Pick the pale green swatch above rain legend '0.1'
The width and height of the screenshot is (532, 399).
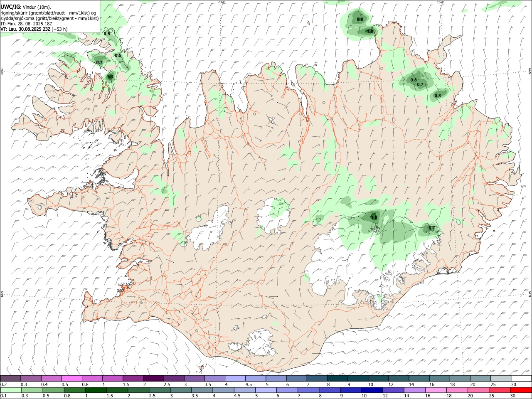(x=11, y=390)
